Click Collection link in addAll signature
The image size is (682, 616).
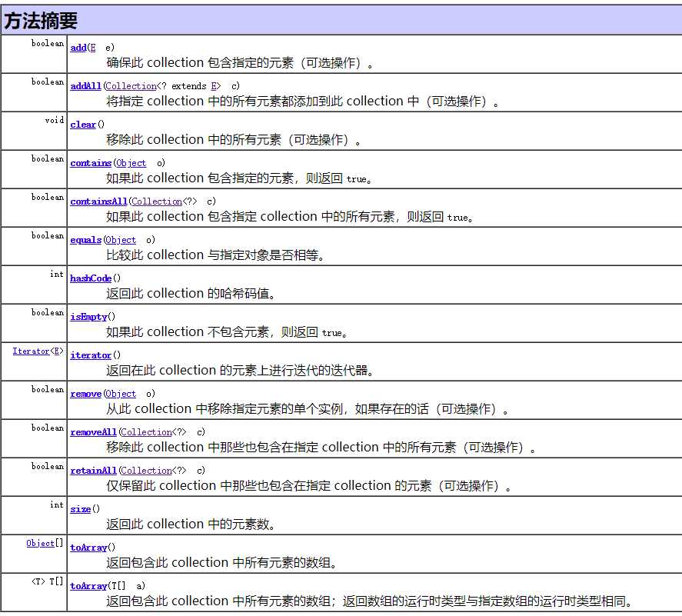click(x=131, y=86)
